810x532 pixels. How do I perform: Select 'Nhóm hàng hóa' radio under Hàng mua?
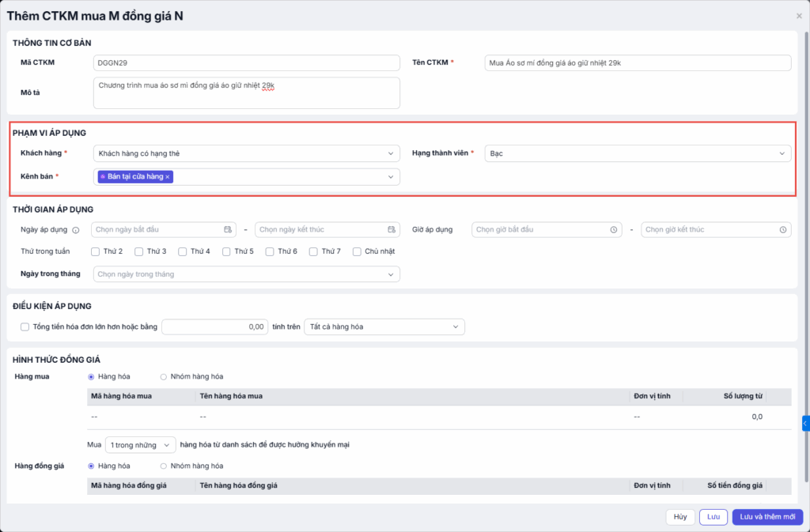[164, 376]
